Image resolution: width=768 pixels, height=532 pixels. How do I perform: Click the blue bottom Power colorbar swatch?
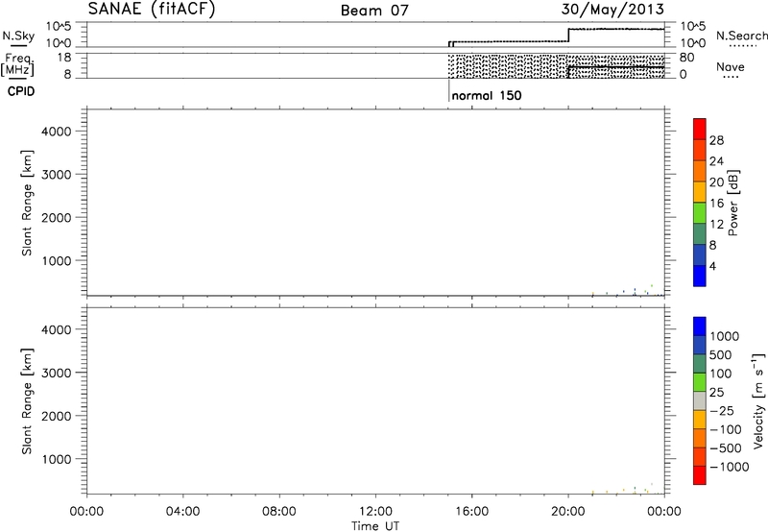click(x=700, y=276)
